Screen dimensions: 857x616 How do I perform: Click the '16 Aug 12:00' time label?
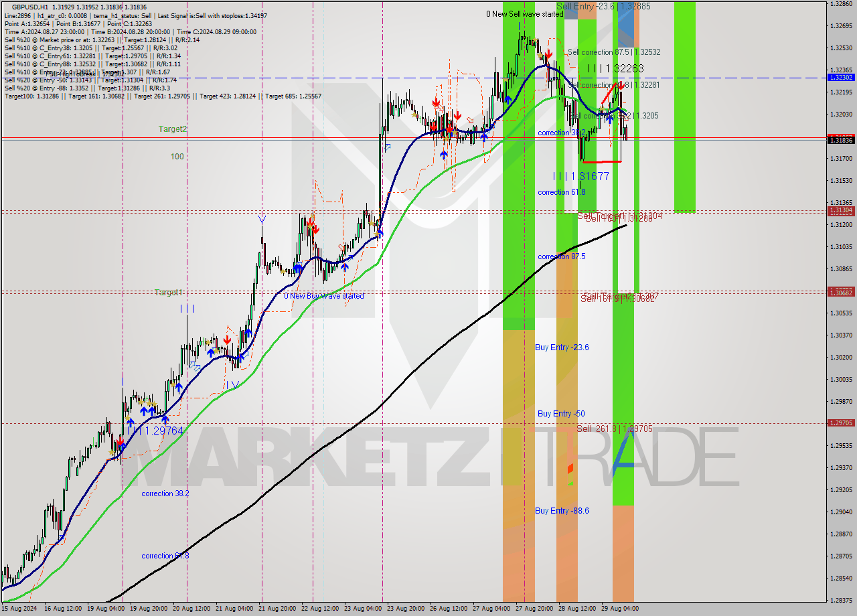(x=62, y=609)
